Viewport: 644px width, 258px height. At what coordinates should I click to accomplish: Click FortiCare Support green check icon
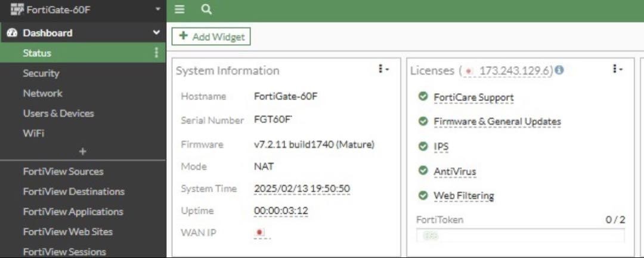(423, 97)
